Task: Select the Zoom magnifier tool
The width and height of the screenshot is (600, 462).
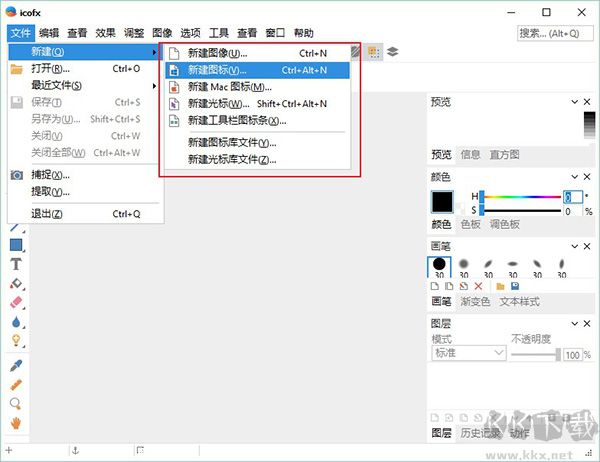Action: [15, 404]
